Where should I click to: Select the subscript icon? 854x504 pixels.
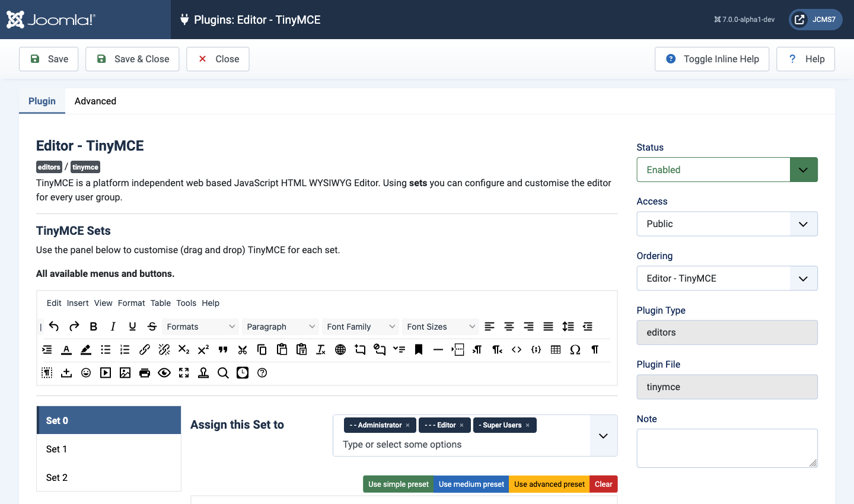click(184, 349)
